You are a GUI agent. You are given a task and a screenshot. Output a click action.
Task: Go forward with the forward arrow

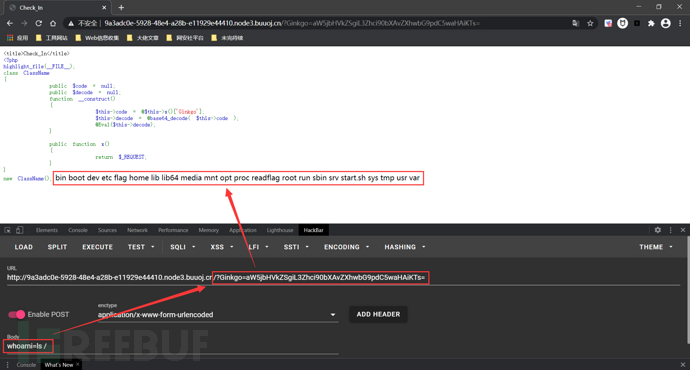pyautogui.click(x=24, y=23)
